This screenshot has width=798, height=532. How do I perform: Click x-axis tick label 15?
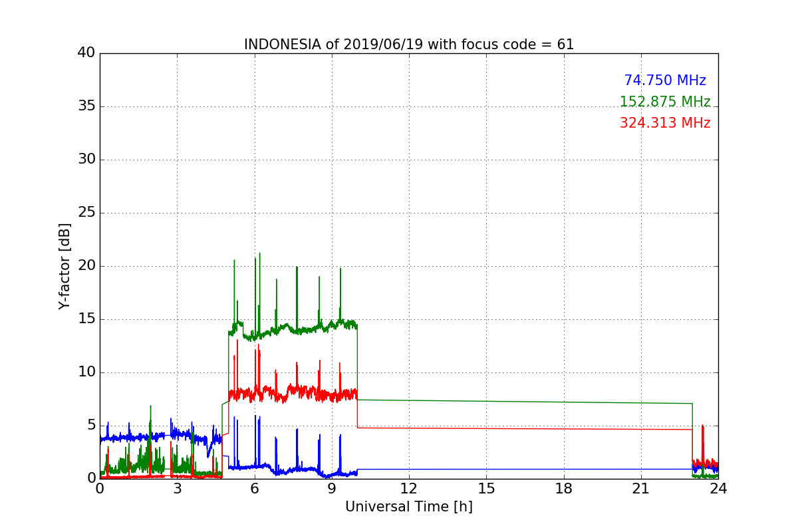486,489
